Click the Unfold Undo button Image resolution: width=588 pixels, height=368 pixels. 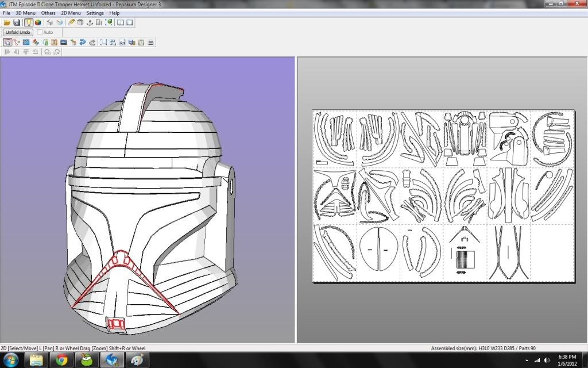tap(18, 32)
